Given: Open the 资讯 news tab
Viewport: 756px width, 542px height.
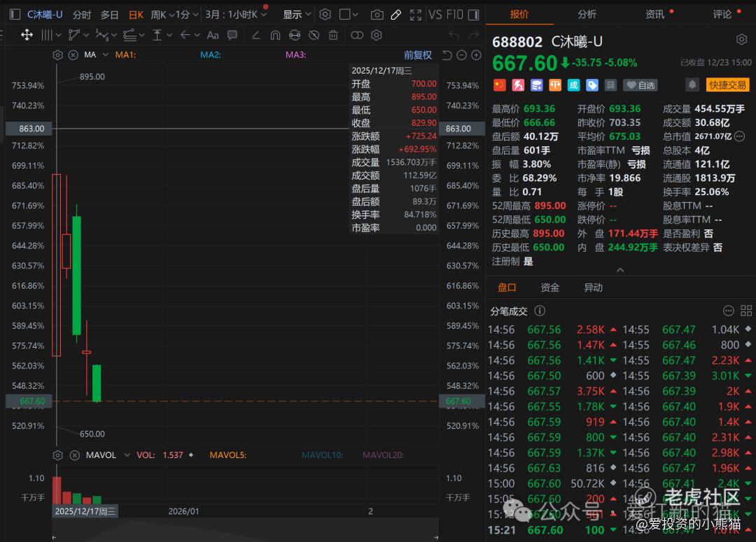Looking at the screenshot, I should 654,15.
